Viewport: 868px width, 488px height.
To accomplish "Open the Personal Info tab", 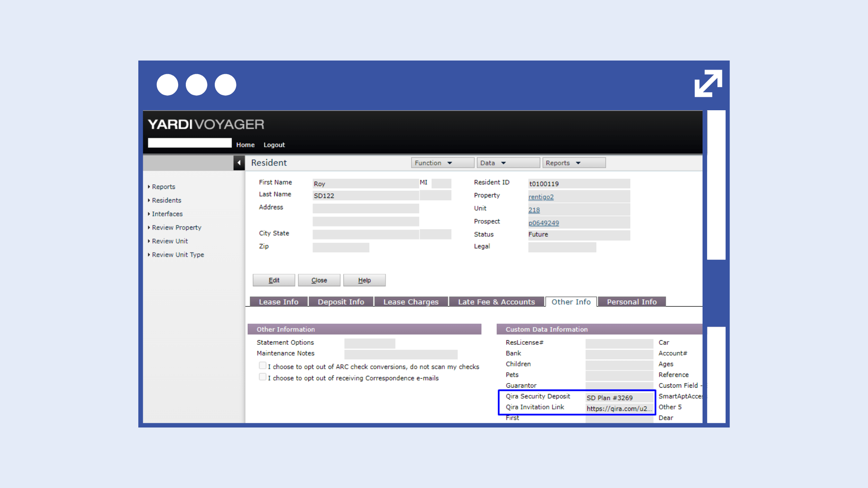I will (x=631, y=302).
